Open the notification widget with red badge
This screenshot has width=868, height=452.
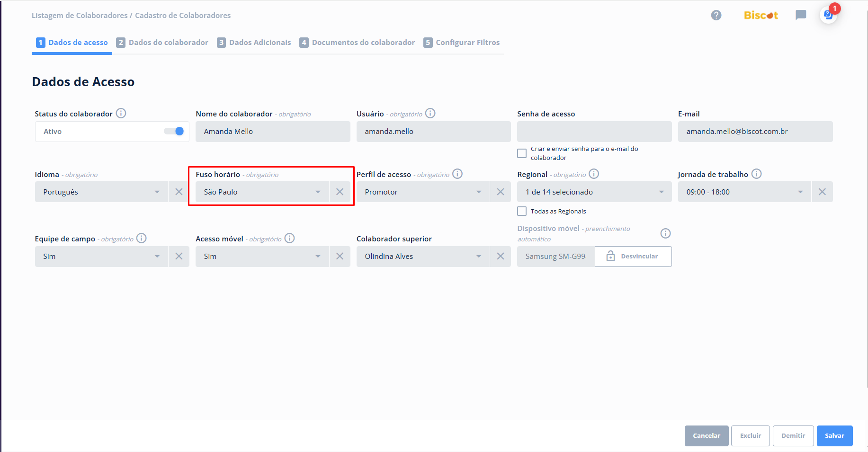[x=828, y=15]
